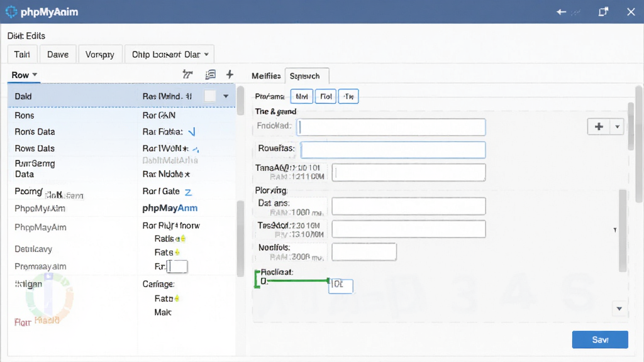Select the Rows Dats row
This screenshot has width=644, height=362.
pyautogui.click(x=121, y=148)
